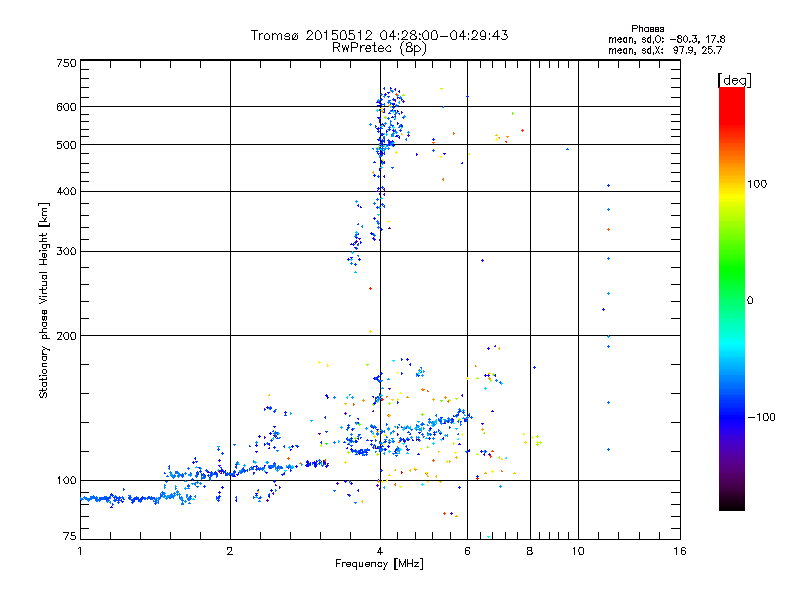
Task: Click the x-axis tick label '16'
Action: click(680, 551)
